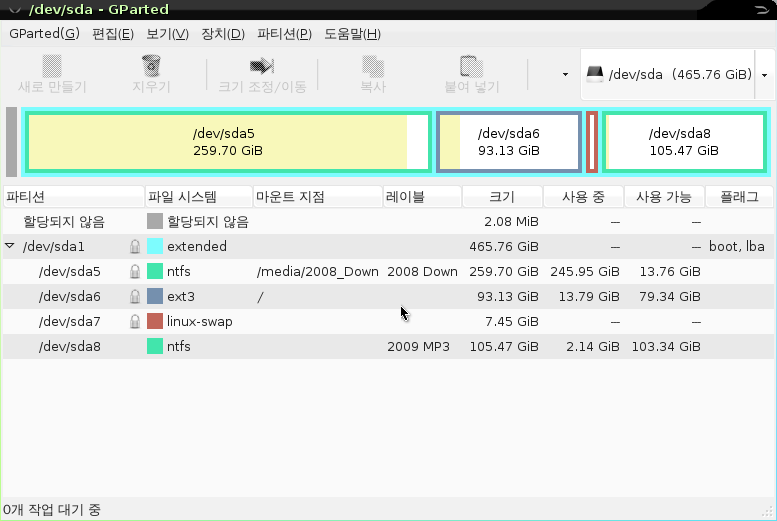Select the red swap block in the disk map
The width and height of the screenshot is (777, 521).
[592, 142]
